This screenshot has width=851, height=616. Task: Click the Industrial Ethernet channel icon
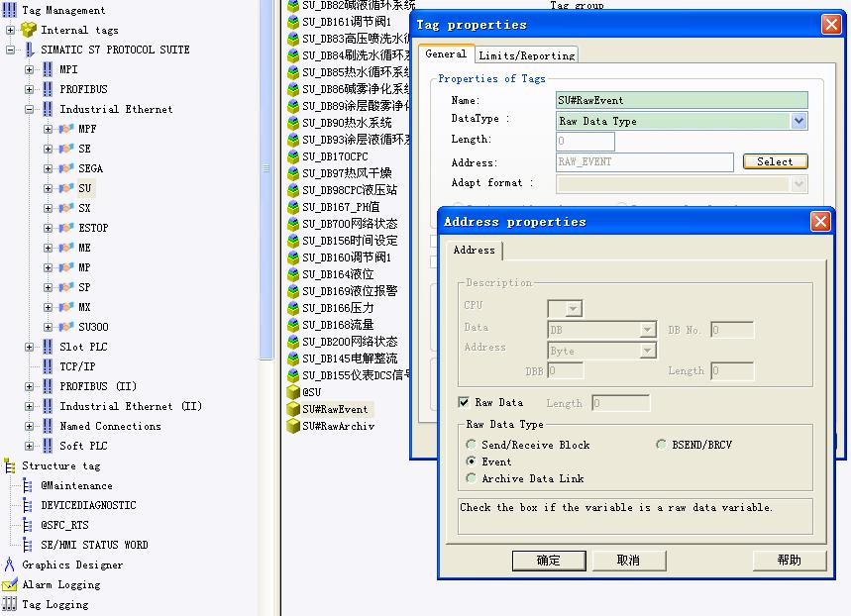[x=48, y=109]
